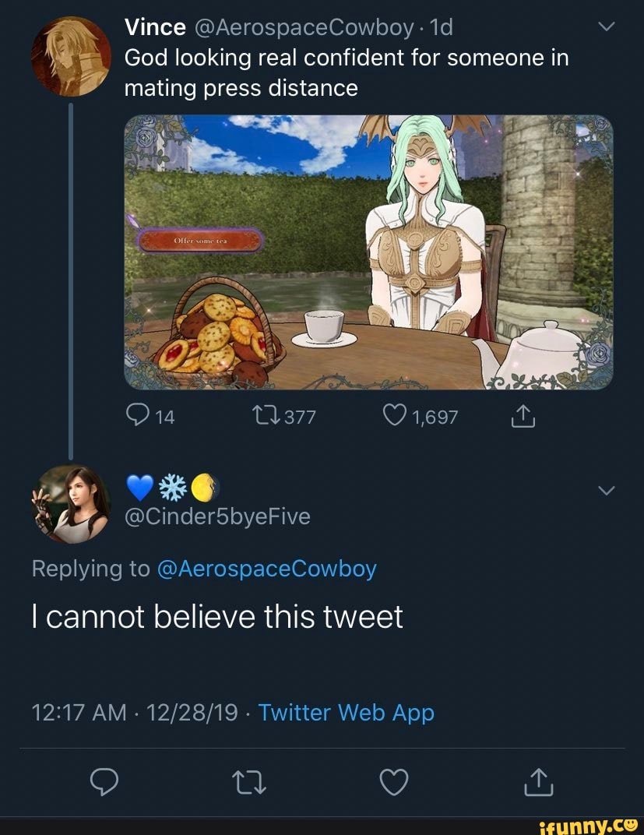The width and height of the screenshot is (644, 835).
Task: Reply to Vince's tweet
Action: 137,417
